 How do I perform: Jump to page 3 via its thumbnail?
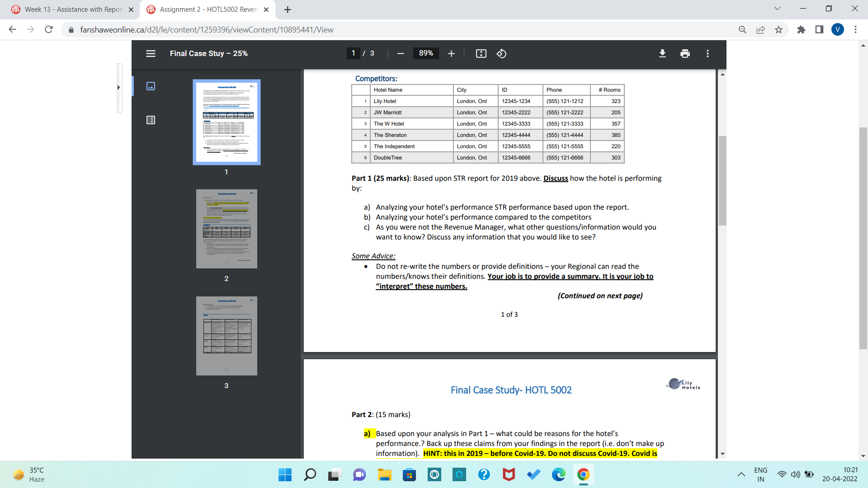point(226,336)
